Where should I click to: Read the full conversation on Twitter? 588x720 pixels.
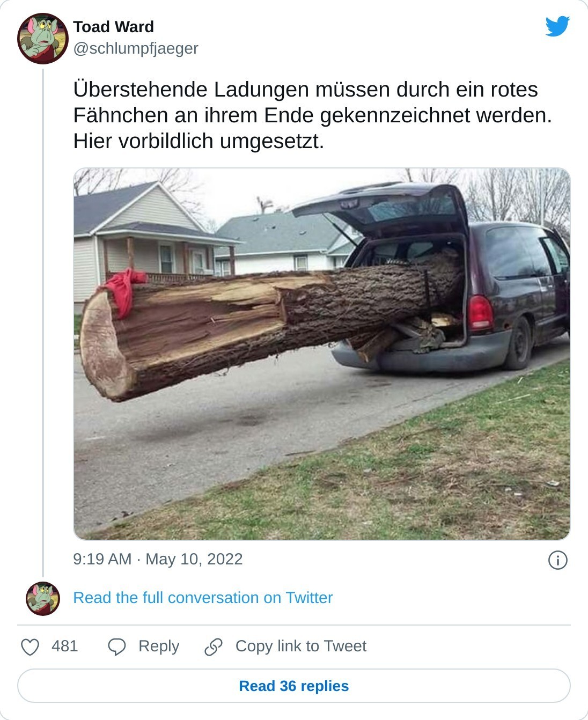pos(203,598)
